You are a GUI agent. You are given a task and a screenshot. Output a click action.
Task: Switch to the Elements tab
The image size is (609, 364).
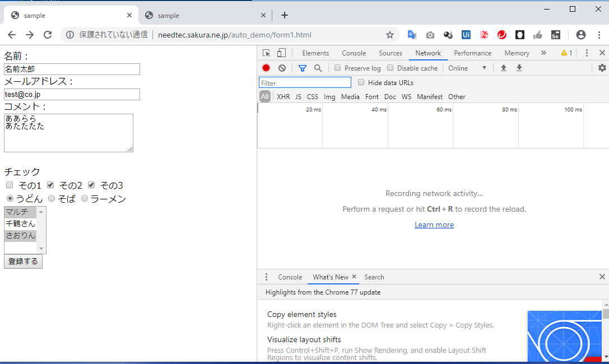[315, 53]
